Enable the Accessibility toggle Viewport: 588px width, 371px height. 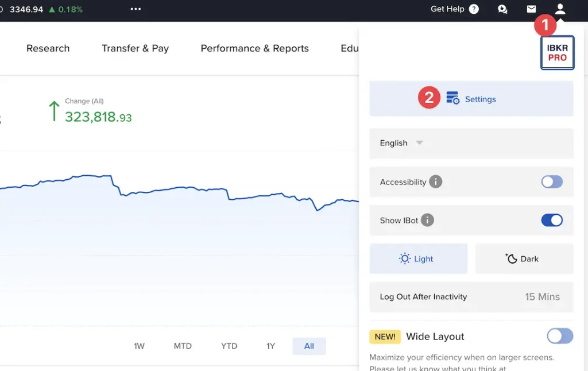coord(552,181)
